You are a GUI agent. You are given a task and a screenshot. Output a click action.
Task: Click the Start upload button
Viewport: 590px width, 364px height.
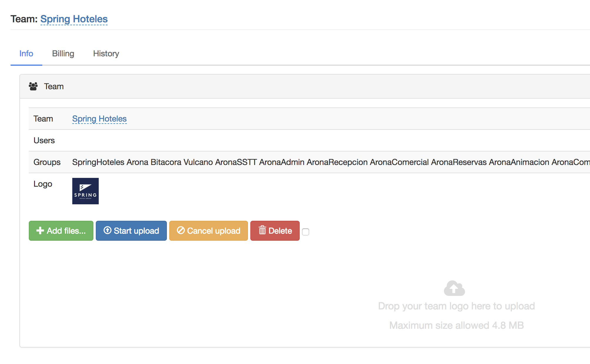coord(131,231)
